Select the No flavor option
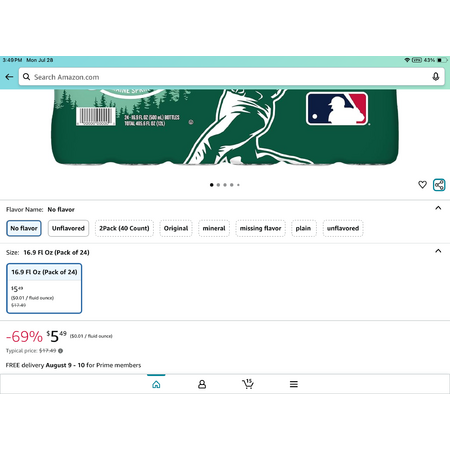The width and height of the screenshot is (450, 450). 24,228
